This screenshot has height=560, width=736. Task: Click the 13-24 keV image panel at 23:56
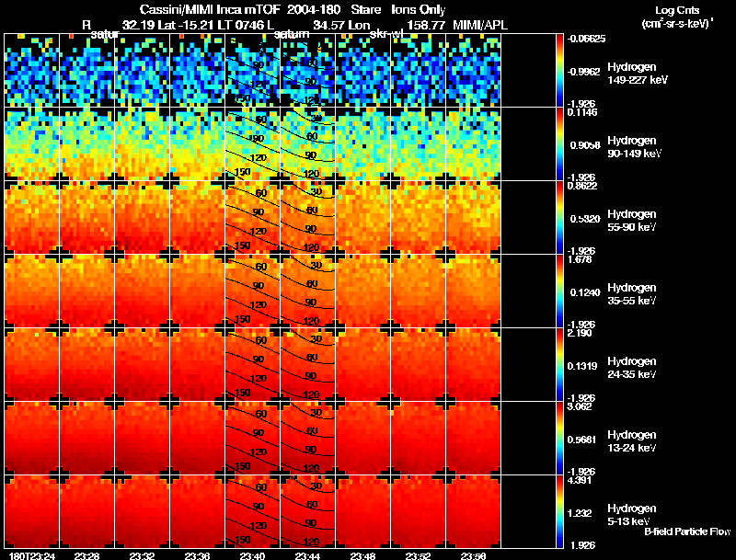pyautogui.click(x=473, y=439)
